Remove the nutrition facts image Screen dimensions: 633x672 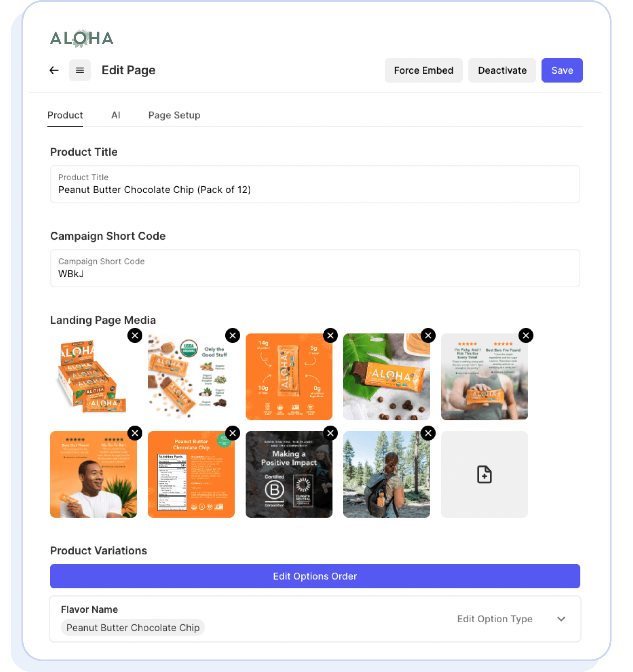click(233, 433)
